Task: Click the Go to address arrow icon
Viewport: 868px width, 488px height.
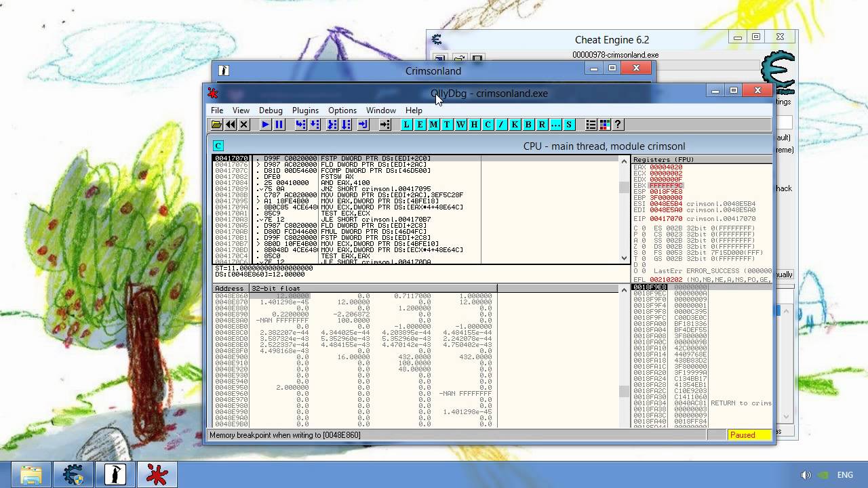Action: 385,125
